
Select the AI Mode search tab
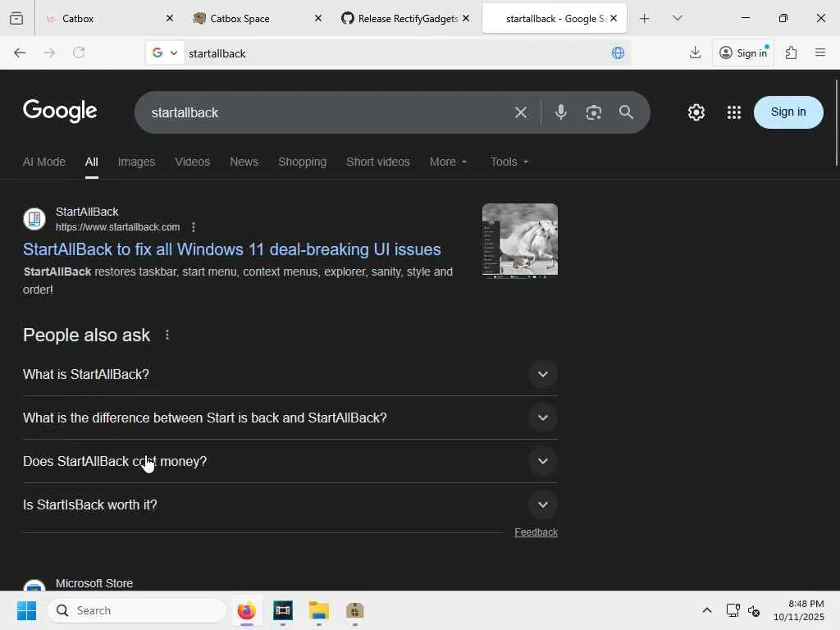pyautogui.click(x=44, y=162)
